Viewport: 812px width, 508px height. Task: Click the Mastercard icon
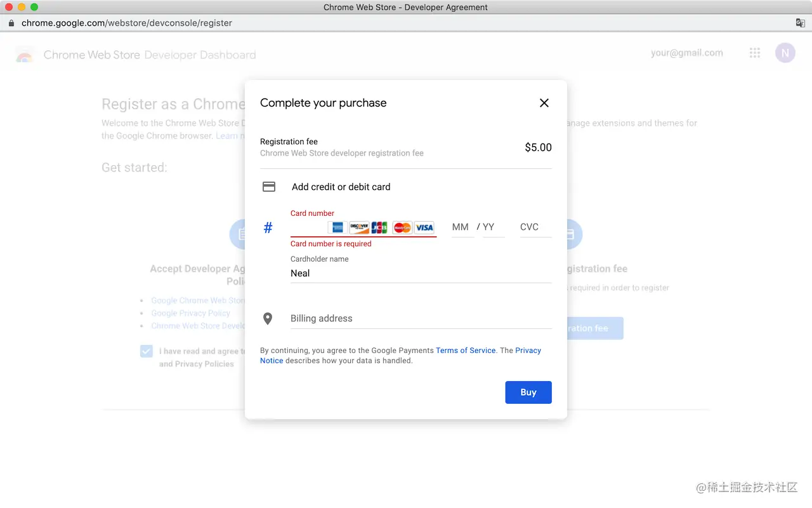[x=402, y=227]
